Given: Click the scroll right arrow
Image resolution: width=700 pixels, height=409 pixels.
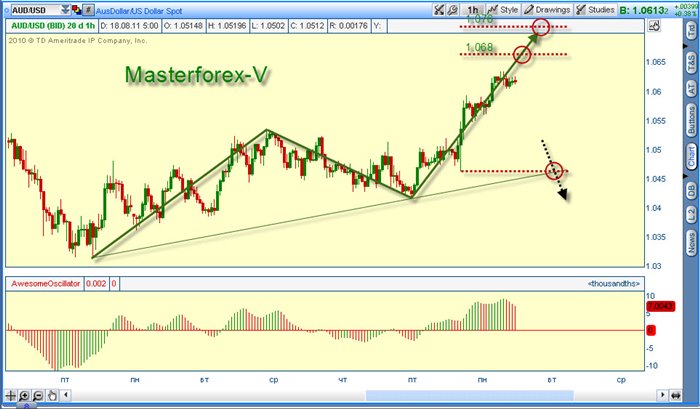Looking at the screenshot, I should [662, 395].
